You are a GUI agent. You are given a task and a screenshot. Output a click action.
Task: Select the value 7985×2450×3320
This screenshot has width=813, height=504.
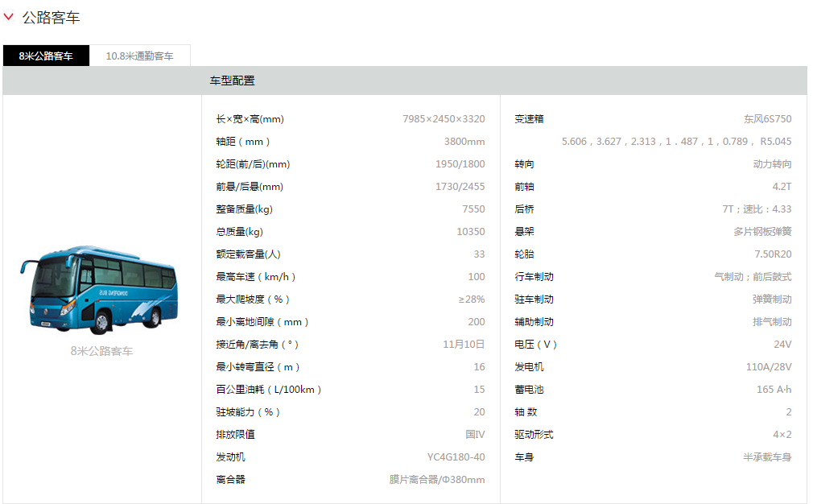pyautogui.click(x=444, y=118)
